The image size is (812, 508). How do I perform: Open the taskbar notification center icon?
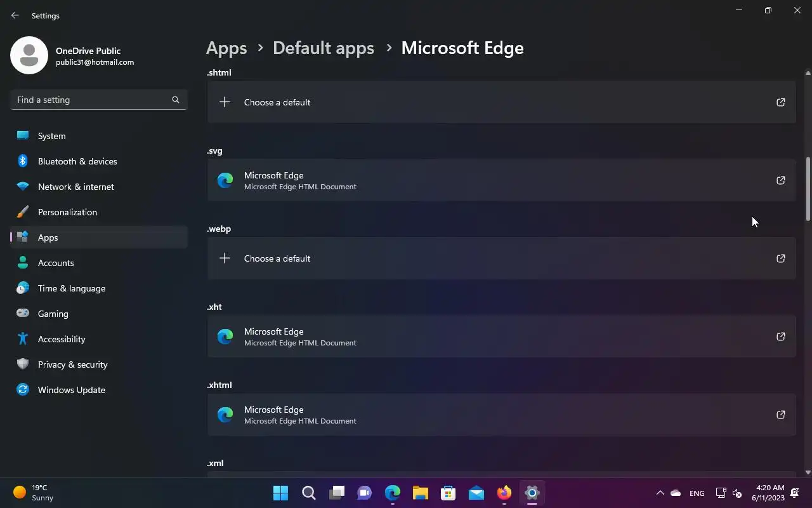point(795,493)
